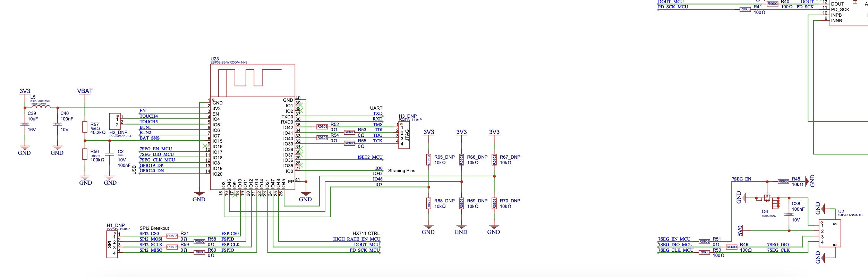Select resistor R55 designator
The width and height of the screenshot is (868, 277).
(x=362, y=141)
